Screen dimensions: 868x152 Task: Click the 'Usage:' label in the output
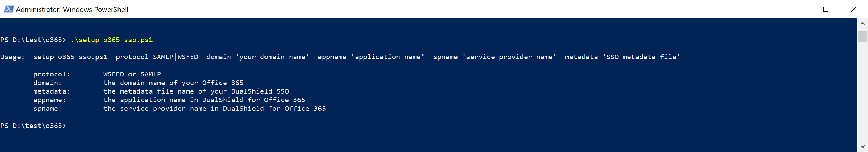coord(12,57)
